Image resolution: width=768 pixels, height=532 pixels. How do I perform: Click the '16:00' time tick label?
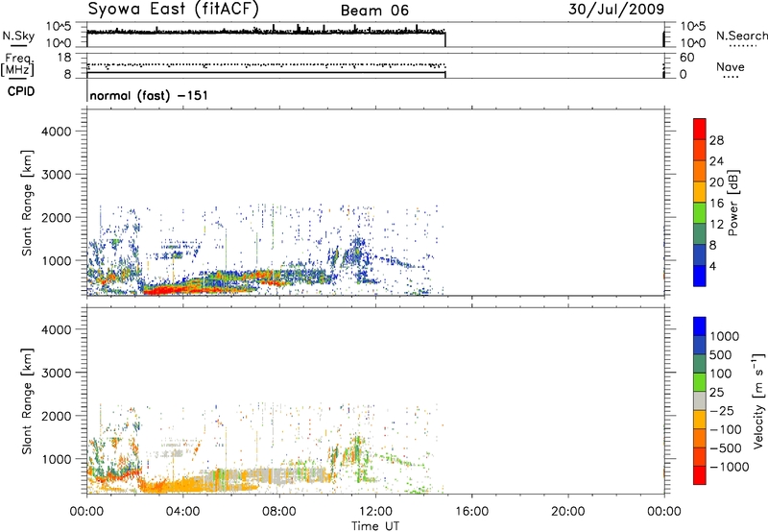[471, 512]
